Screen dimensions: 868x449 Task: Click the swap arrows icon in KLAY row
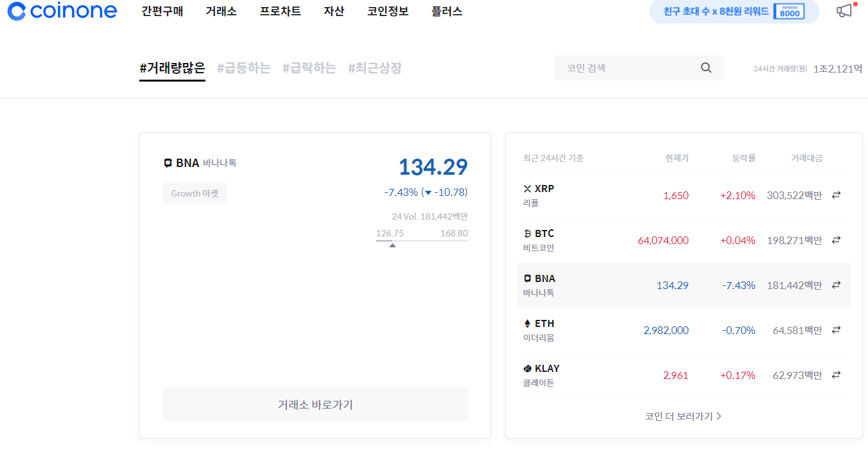point(836,374)
